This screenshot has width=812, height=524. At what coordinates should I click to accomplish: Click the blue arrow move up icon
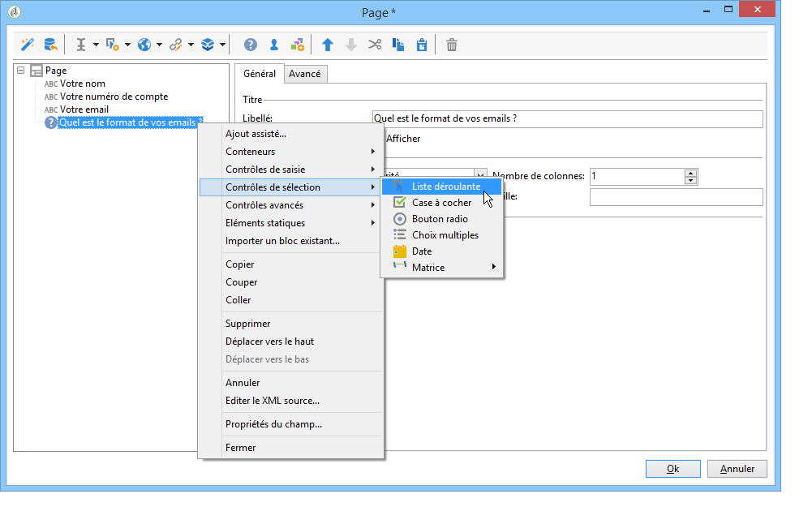click(328, 45)
